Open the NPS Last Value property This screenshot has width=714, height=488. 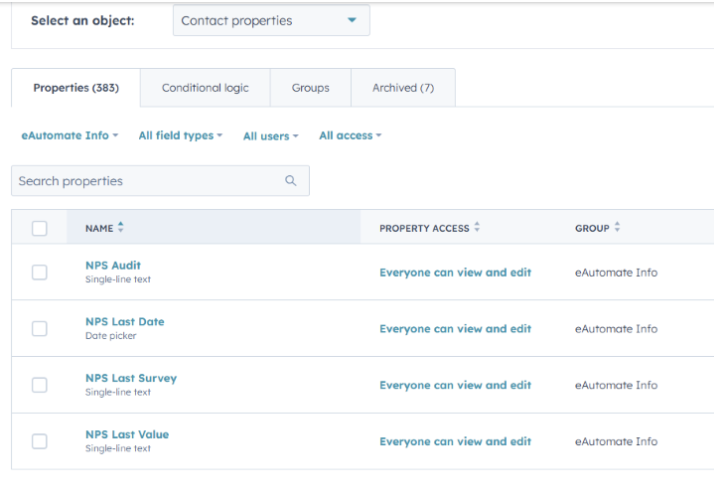click(x=127, y=434)
